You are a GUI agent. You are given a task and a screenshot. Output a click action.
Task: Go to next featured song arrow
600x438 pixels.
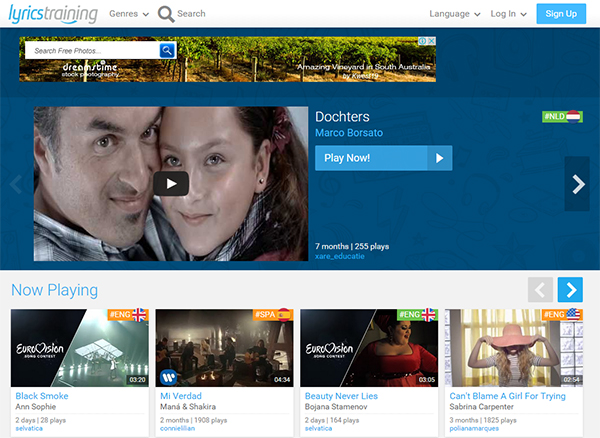click(x=577, y=184)
